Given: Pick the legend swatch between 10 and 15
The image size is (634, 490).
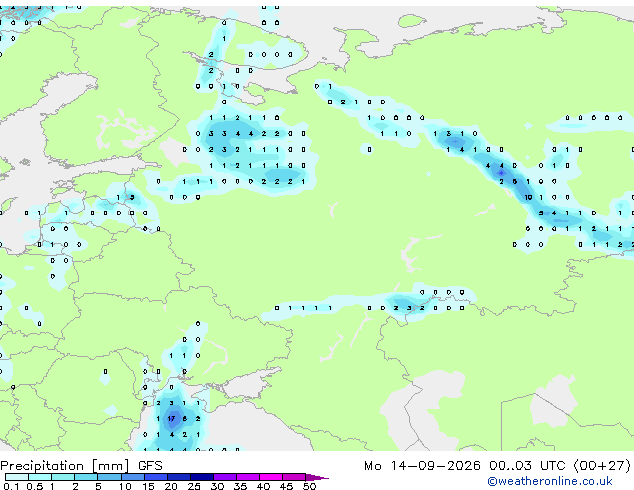Looking at the screenshot, I should (132, 477).
